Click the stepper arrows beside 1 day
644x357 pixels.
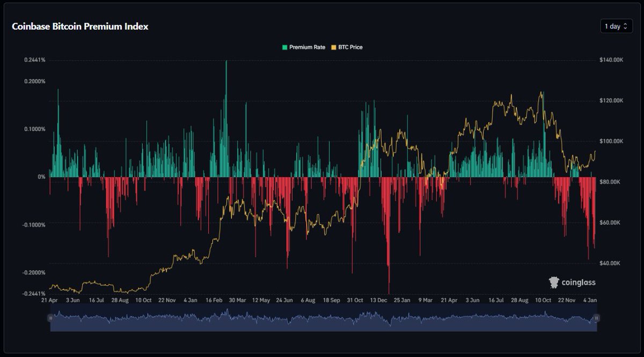click(625, 26)
